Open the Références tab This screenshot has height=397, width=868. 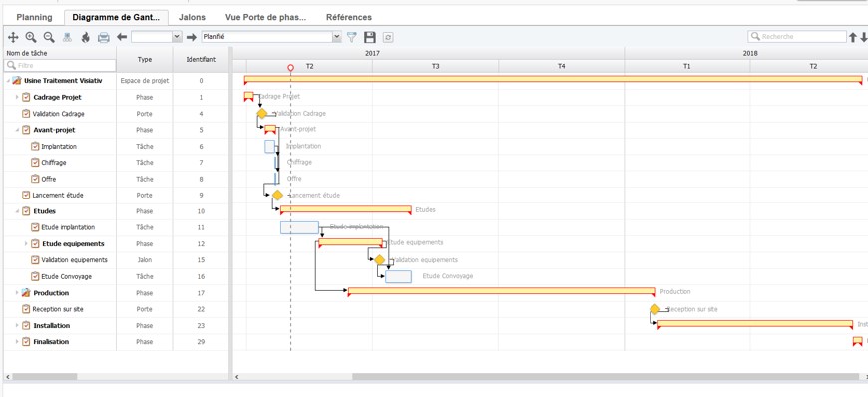(x=349, y=17)
